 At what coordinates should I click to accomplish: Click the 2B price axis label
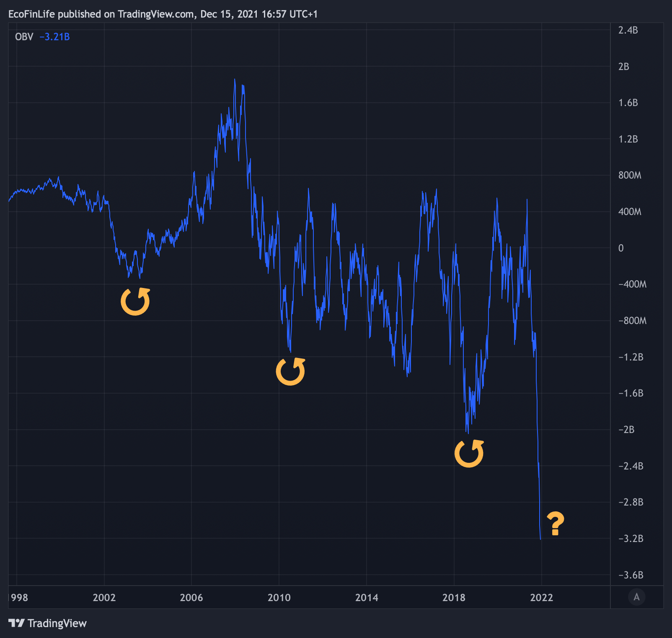(x=623, y=67)
